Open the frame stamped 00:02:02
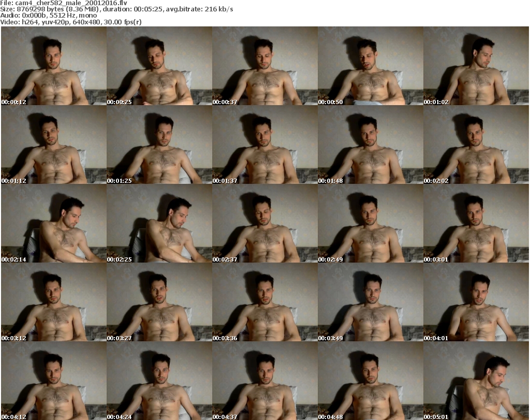Screen dimensions: 530x420 pos(476,144)
